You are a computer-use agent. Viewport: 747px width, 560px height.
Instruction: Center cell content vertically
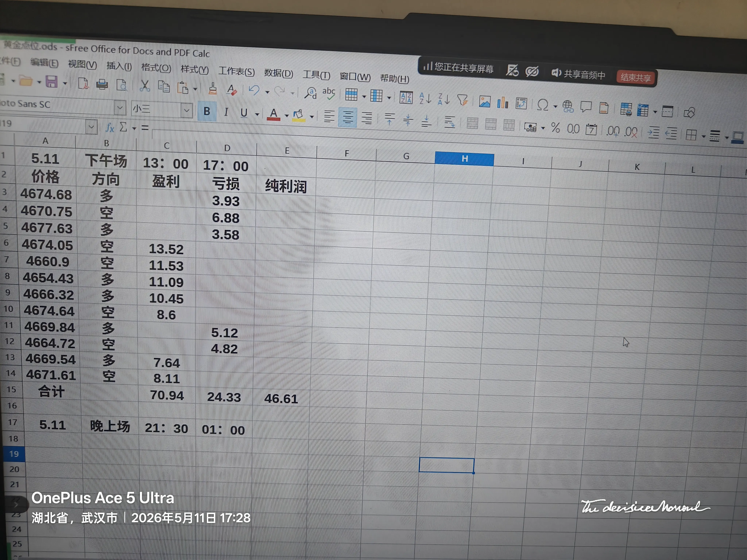point(408,120)
